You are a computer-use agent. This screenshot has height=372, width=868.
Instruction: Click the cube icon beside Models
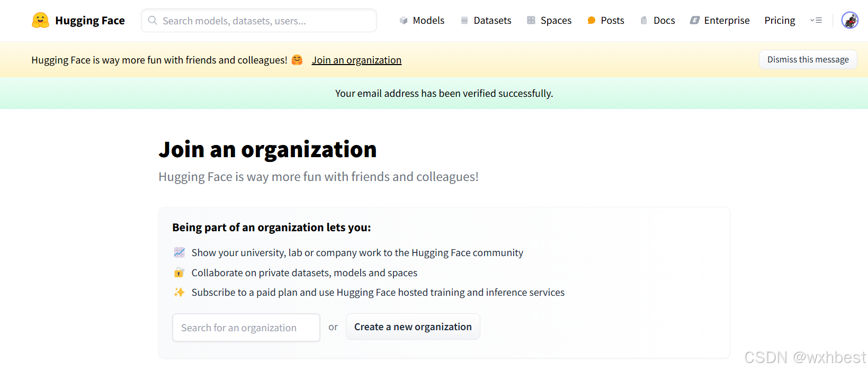[x=404, y=21]
